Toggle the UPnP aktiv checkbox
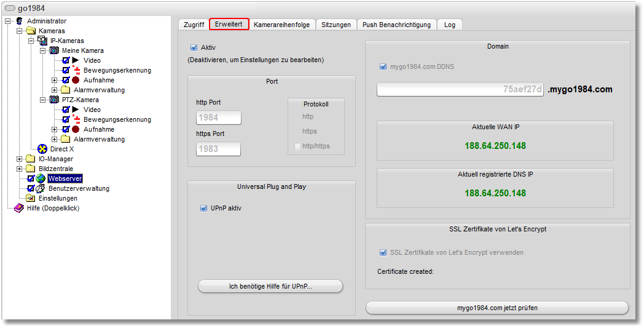Image resolution: width=644 pixels, height=328 pixels. click(x=203, y=209)
